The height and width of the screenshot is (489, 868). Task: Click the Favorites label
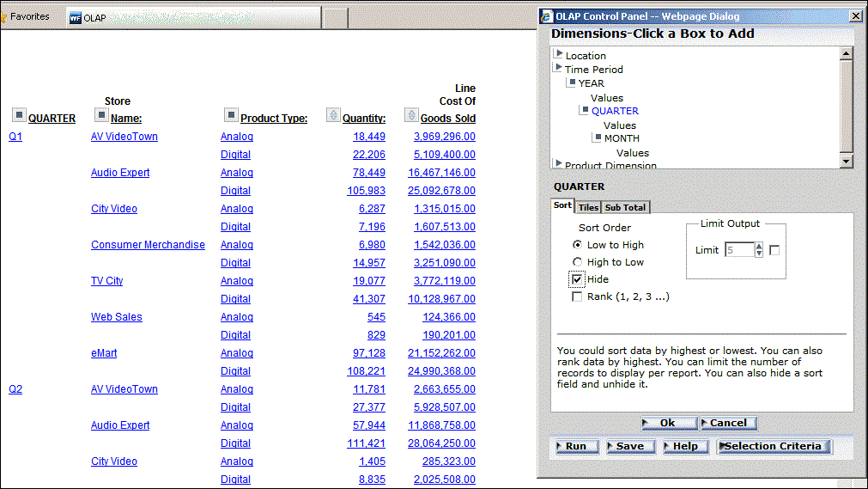[30, 16]
